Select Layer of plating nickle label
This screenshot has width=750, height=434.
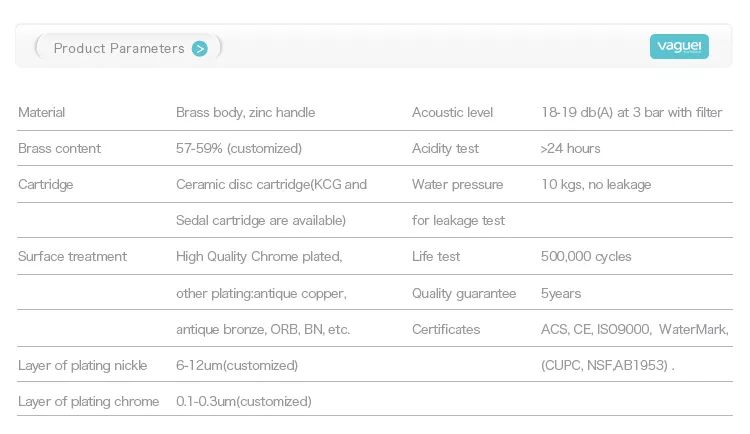tap(82, 366)
